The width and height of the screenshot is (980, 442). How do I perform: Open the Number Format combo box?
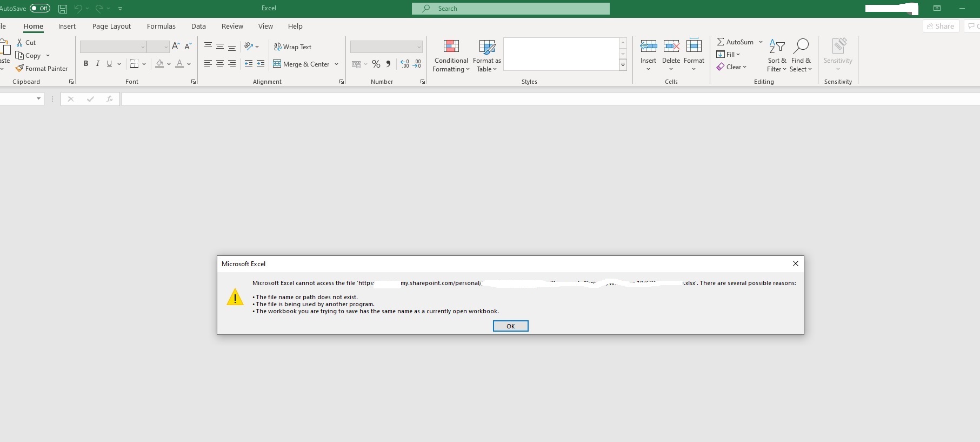[x=386, y=47]
